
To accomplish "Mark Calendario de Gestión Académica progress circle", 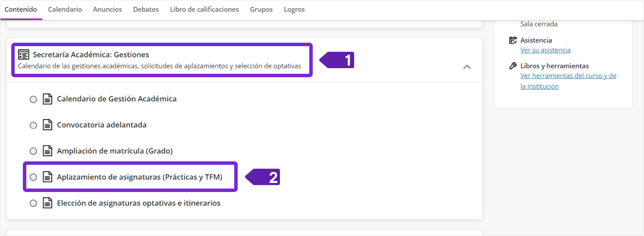I will [x=33, y=100].
